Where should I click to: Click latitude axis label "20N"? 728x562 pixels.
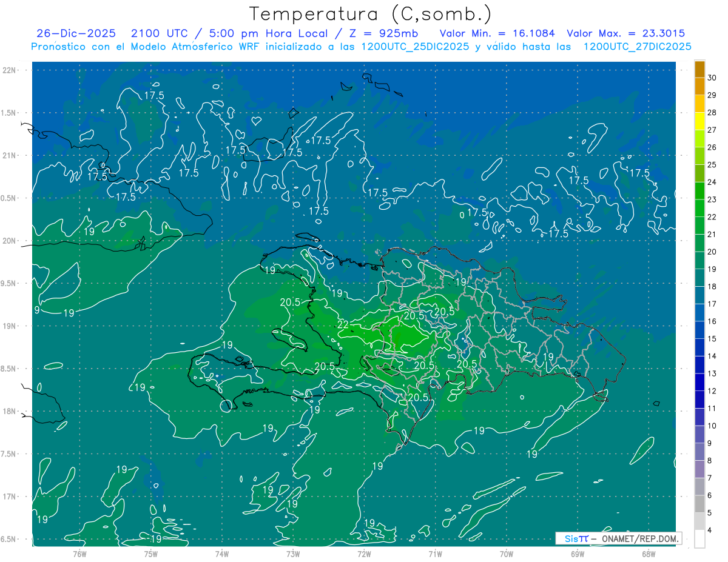click(x=9, y=241)
